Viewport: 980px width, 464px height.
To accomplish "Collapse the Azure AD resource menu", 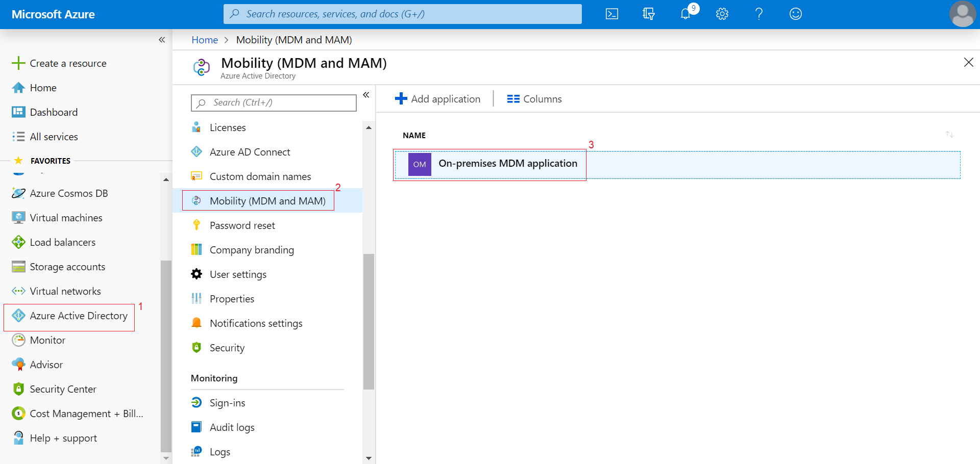I will (x=366, y=95).
